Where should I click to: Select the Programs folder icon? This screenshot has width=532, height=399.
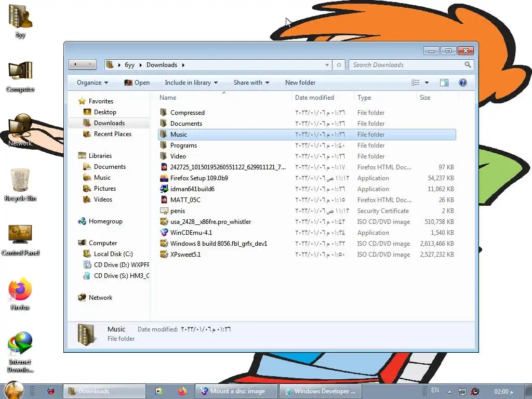click(164, 145)
